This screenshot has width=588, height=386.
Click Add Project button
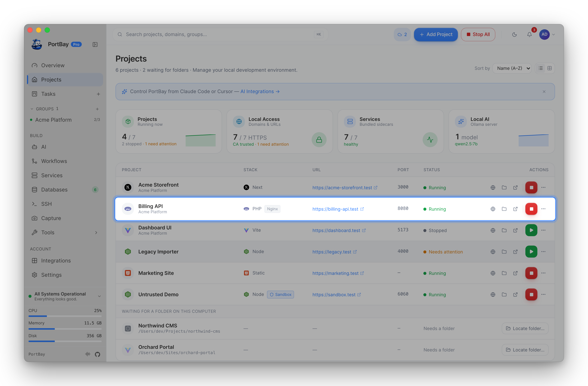[x=436, y=35]
